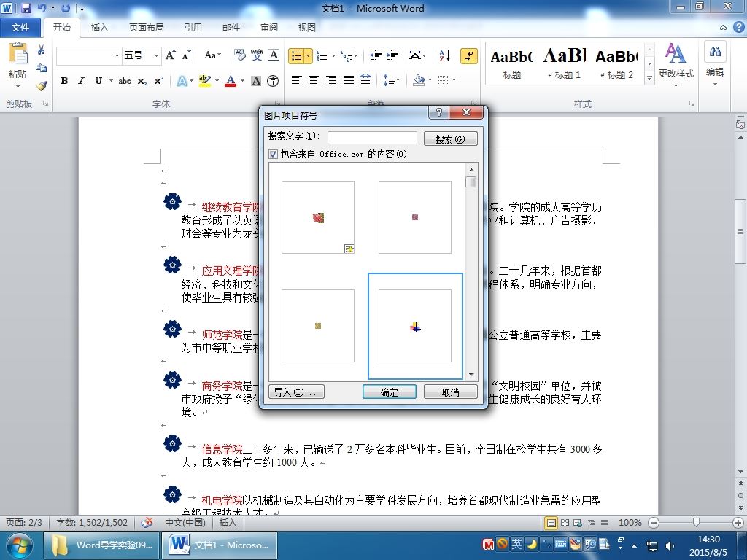Select the colorful cross picture bullet
747x560 pixels.
coord(415,326)
